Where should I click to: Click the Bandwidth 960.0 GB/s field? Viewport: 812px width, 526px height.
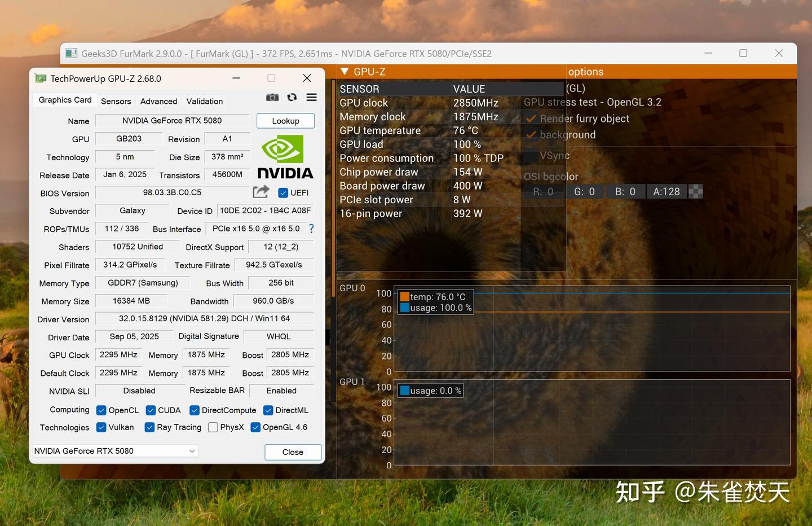pos(273,301)
